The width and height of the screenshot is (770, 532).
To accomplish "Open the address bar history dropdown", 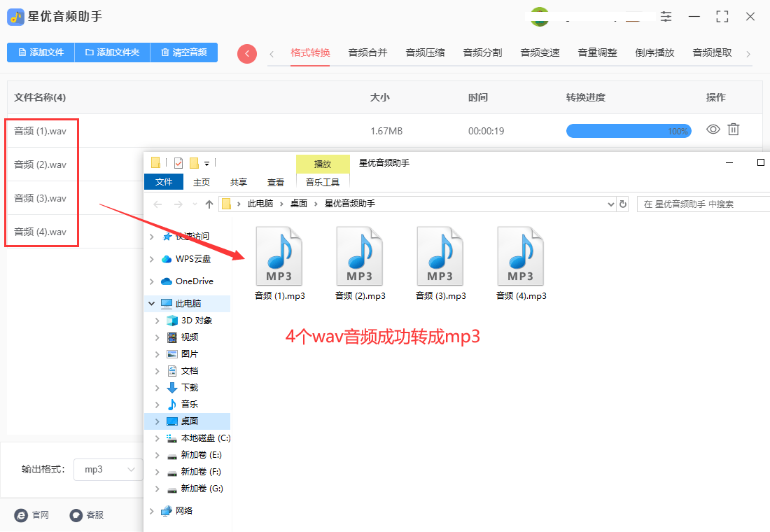I will 611,204.
